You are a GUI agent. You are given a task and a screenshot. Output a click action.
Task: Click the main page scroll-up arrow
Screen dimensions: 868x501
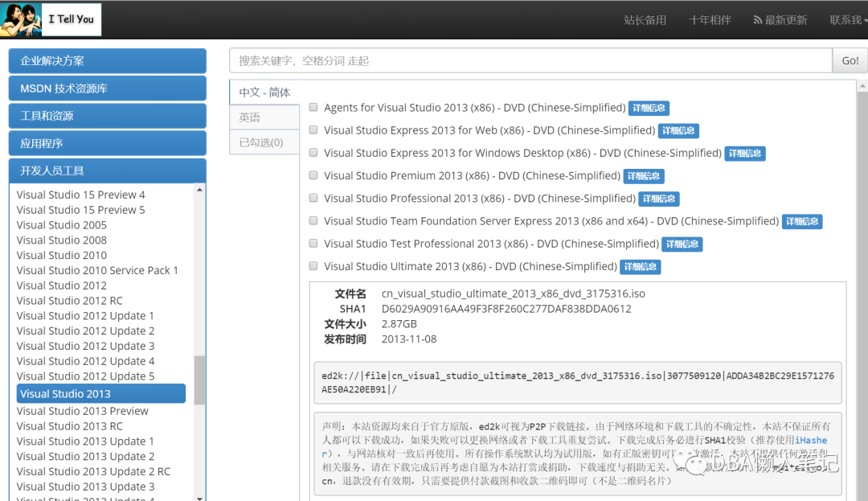point(862,86)
